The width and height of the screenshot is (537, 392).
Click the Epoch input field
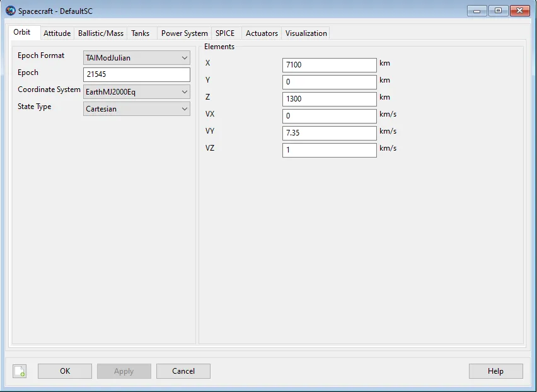tap(137, 75)
